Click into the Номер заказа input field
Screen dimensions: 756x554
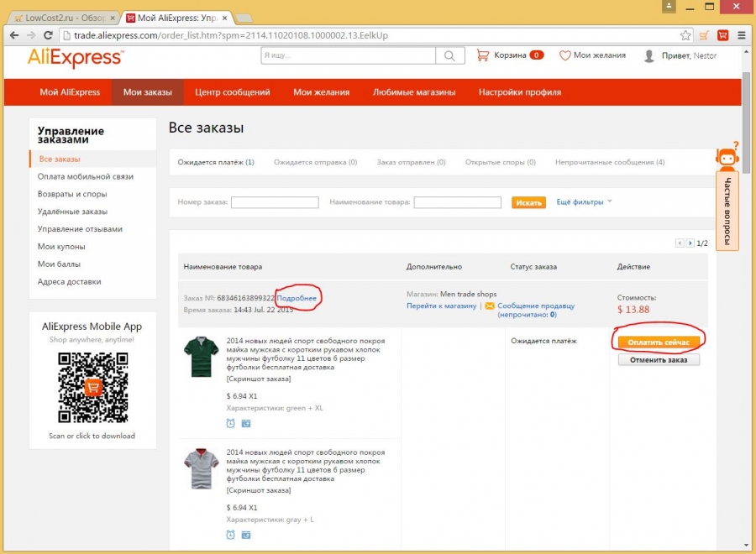point(275,202)
